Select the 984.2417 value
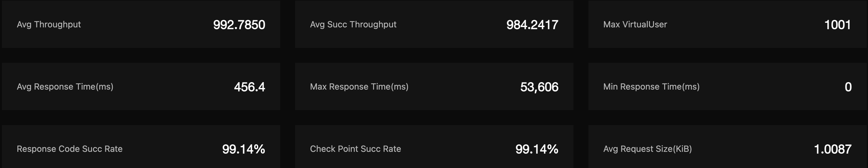 coord(532,25)
